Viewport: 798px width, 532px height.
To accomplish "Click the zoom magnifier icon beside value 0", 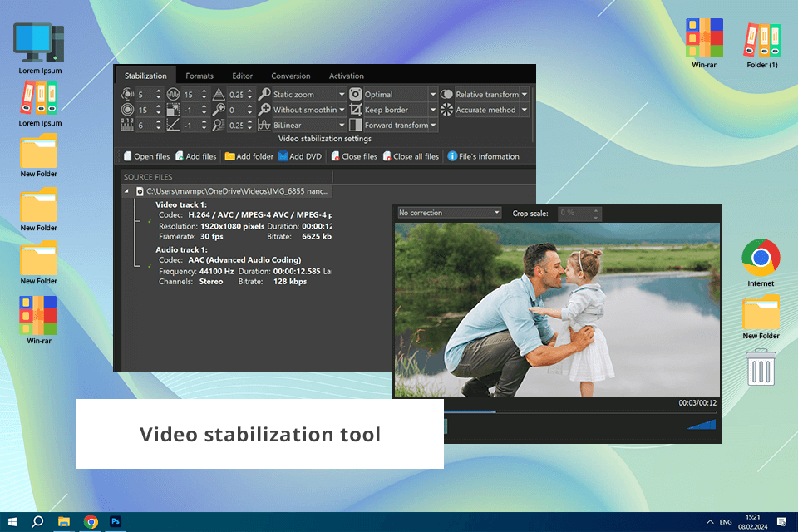I will [x=219, y=110].
